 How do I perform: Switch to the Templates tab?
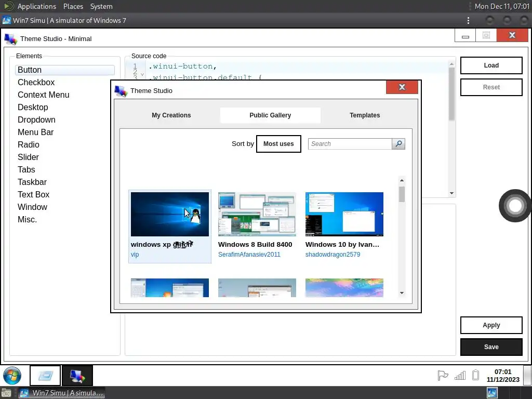click(x=365, y=115)
